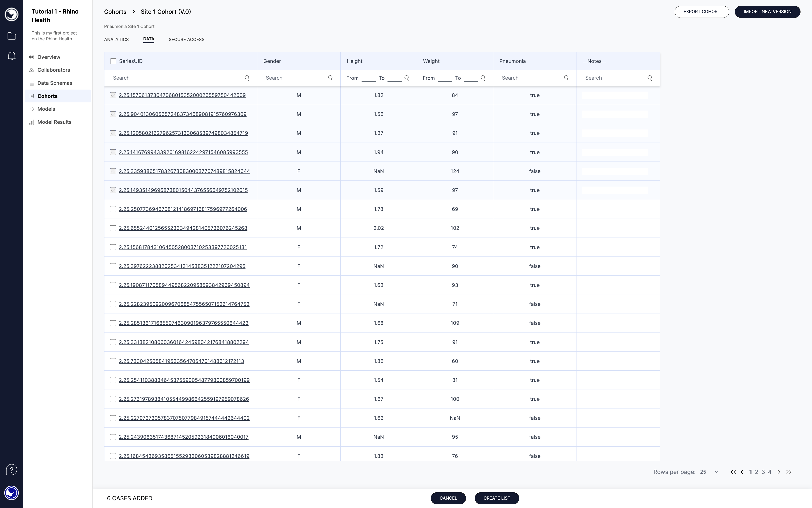Switch to the ANALYTICS tab

pos(116,39)
